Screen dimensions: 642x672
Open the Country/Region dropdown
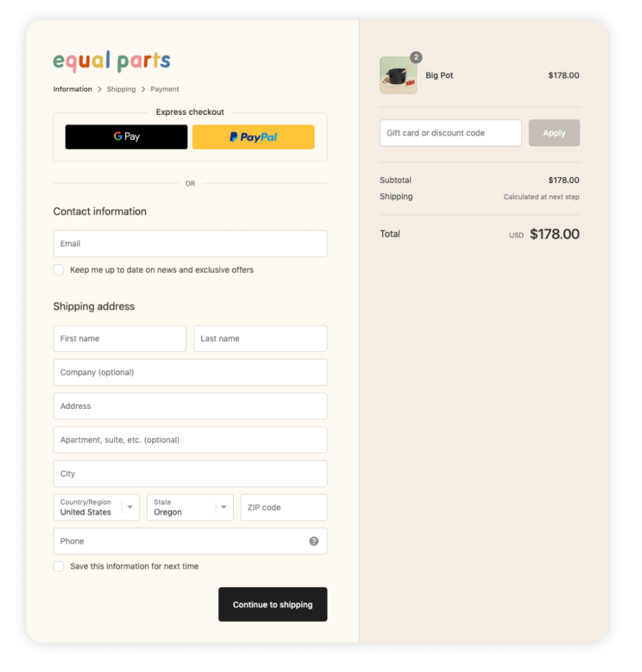(x=96, y=507)
